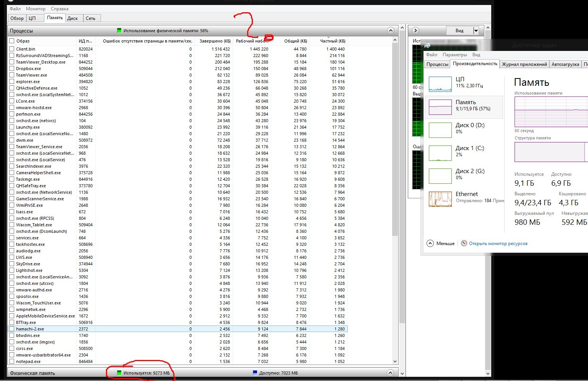The image size is (588, 381).
Task: Collapse the Процессы section
Action: pos(390,31)
